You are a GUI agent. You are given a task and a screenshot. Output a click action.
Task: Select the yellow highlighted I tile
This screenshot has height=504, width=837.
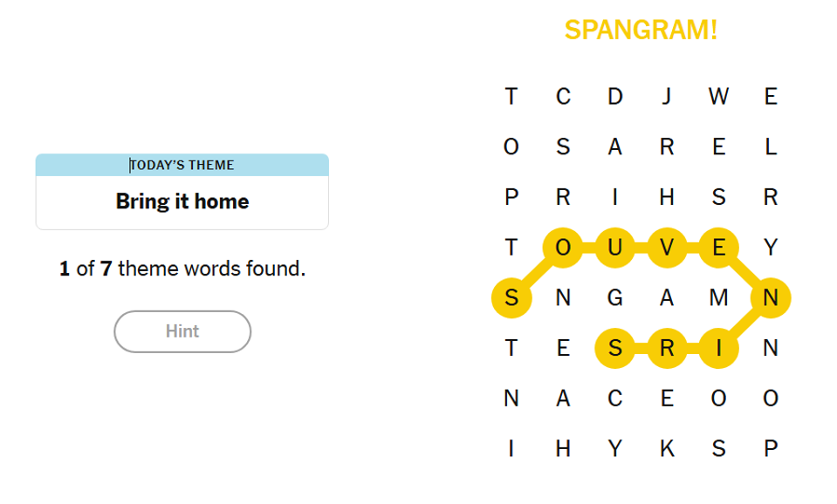point(718,349)
